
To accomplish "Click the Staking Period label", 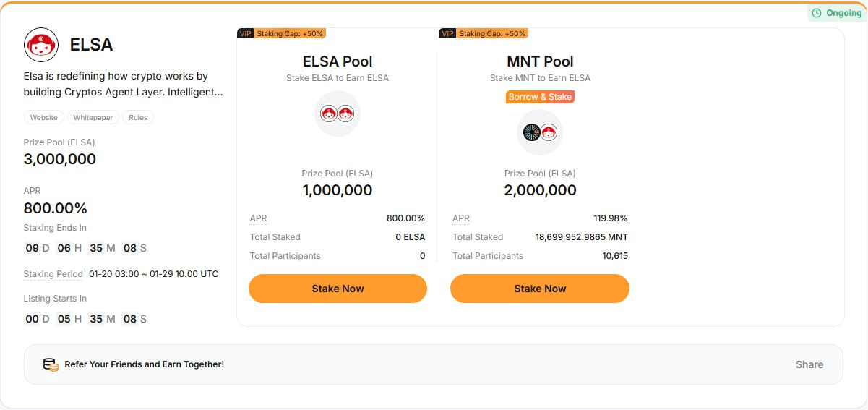I will (x=53, y=274).
